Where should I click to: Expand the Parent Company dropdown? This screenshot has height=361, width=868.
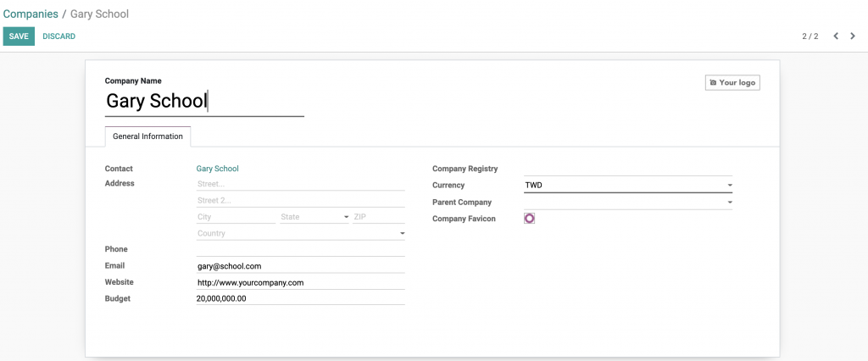coord(627,203)
